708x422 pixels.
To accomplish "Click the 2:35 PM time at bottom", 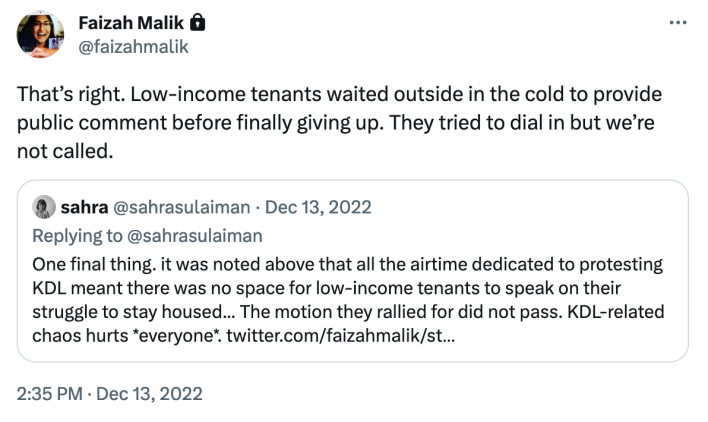I will coord(51,393).
